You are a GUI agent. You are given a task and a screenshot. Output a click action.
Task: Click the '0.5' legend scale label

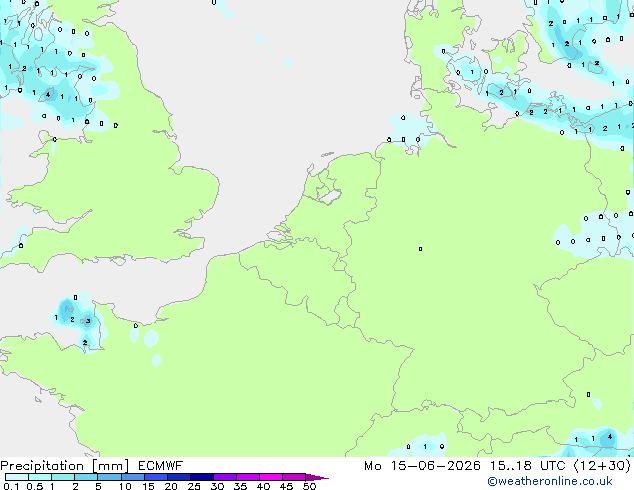pos(35,486)
